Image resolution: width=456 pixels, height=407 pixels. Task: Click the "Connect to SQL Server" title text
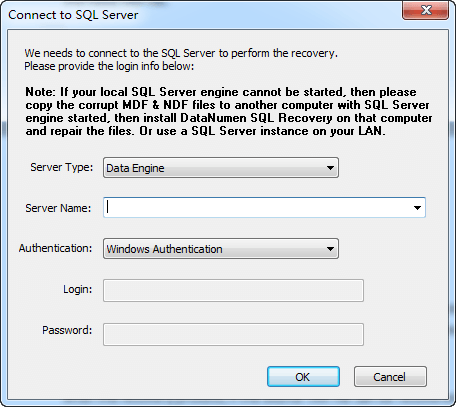[x=73, y=15]
